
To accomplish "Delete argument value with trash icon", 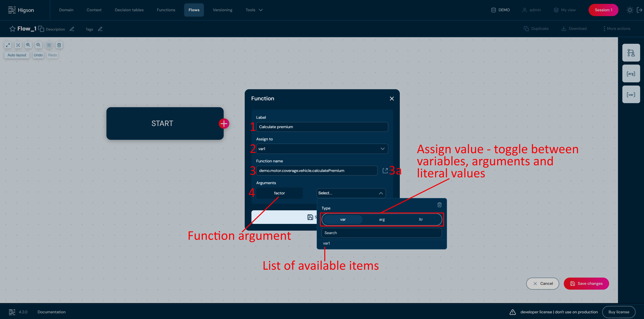I will click(x=439, y=205).
